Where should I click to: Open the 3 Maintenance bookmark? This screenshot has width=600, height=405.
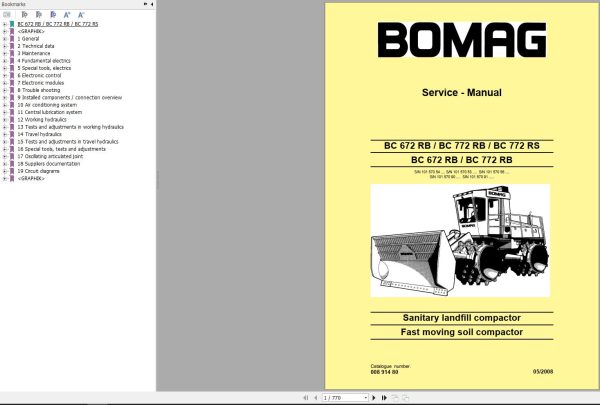tap(34, 53)
